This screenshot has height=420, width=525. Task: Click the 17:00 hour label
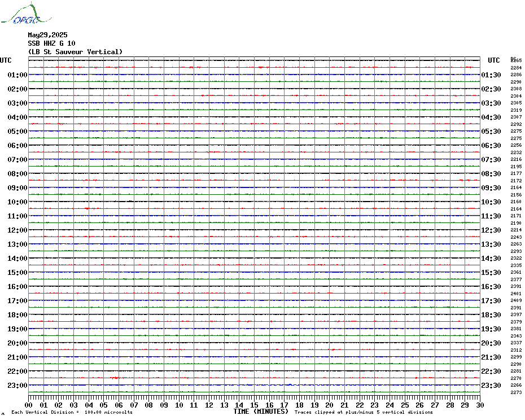(x=17, y=300)
